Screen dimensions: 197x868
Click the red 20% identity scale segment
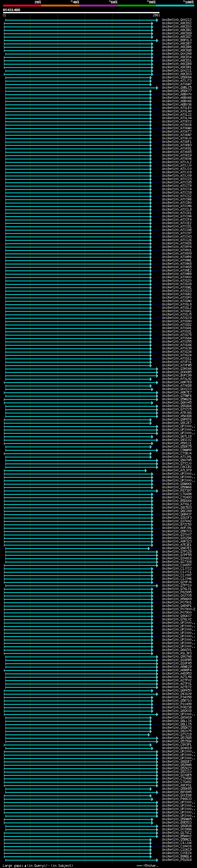coord(22,6)
